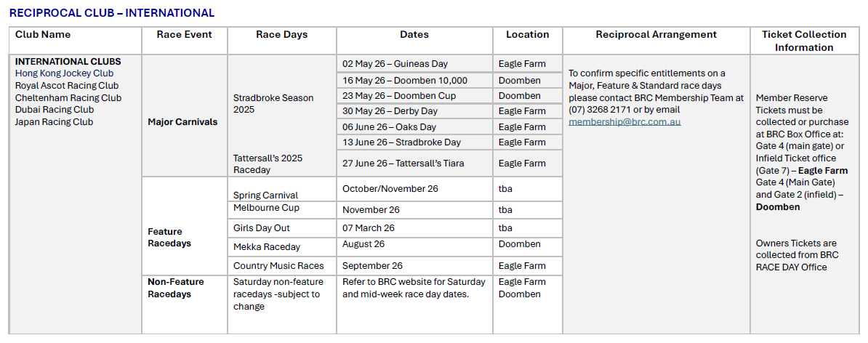The height and width of the screenshot is (343, 868).
Task: Select the Reciprocal Arrangement column header
Action: click(x=656, y=41)
